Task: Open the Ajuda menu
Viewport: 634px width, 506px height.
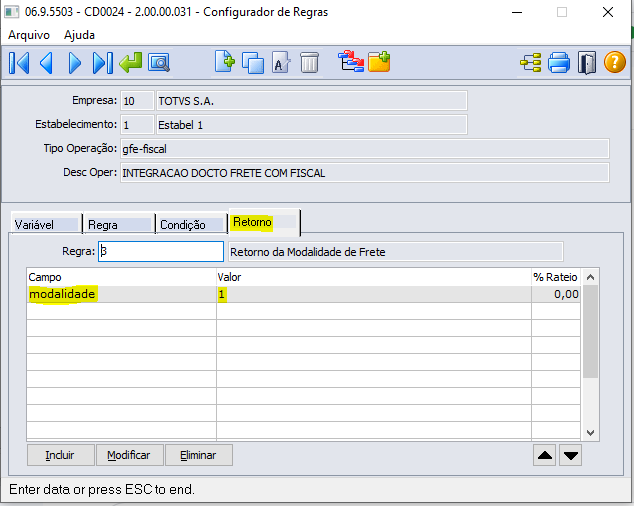Action: click(79, 35)
